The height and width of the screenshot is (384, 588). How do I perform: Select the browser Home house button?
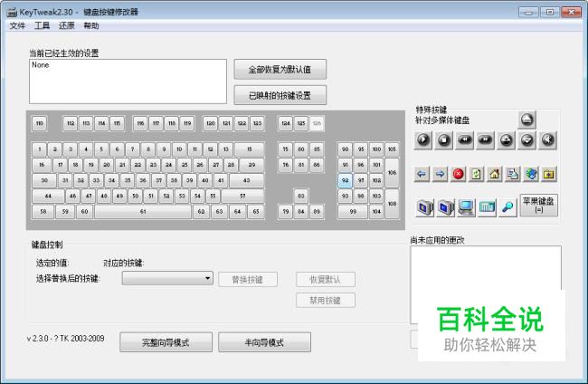point(495,174)
